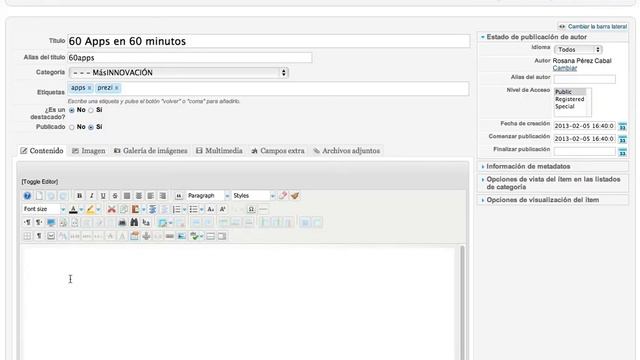This screenshot has height=360, width=640.
Task: Click the paste clipboard icon
Action: pyautogui.click(x=135, y=209)
